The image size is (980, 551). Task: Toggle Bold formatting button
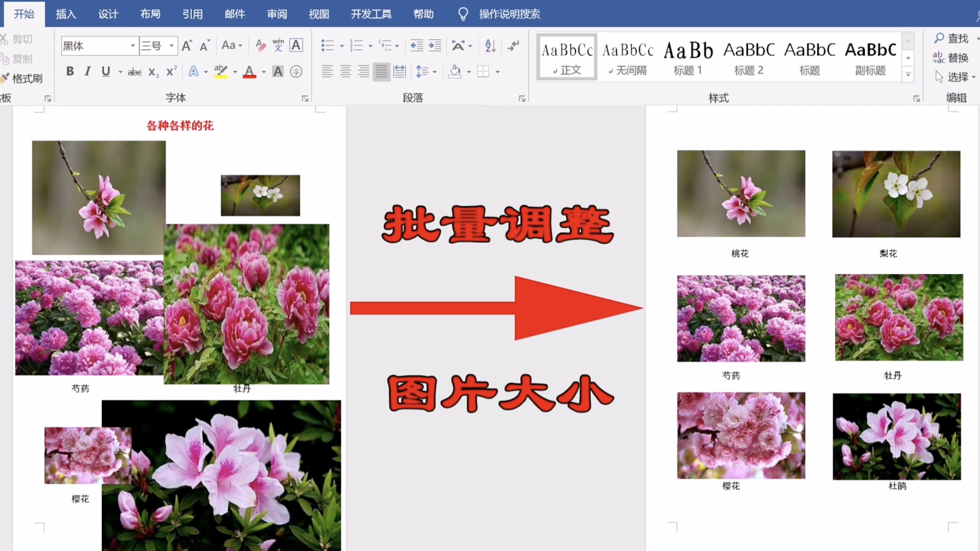(x=70, y=72)
